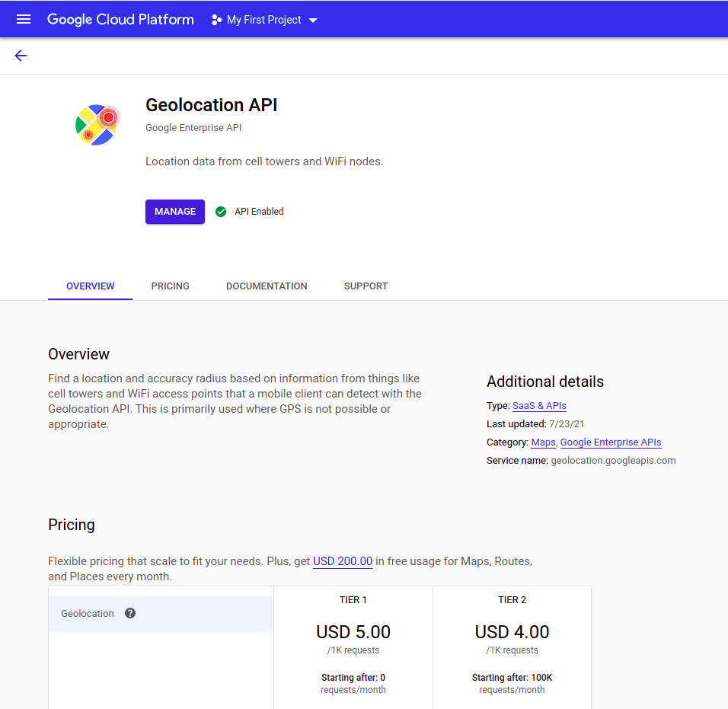728x709 pixels.
Task: Click the Pricing section heading
Action: 72,525
